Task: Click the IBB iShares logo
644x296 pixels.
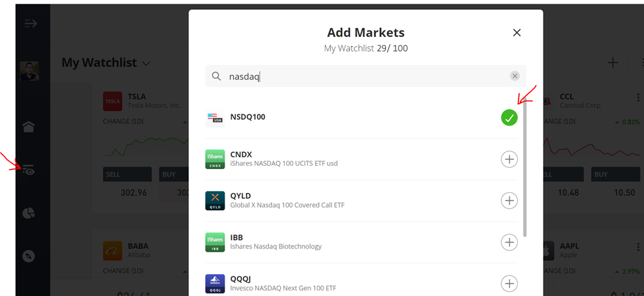Action: [x=215, y=242]
